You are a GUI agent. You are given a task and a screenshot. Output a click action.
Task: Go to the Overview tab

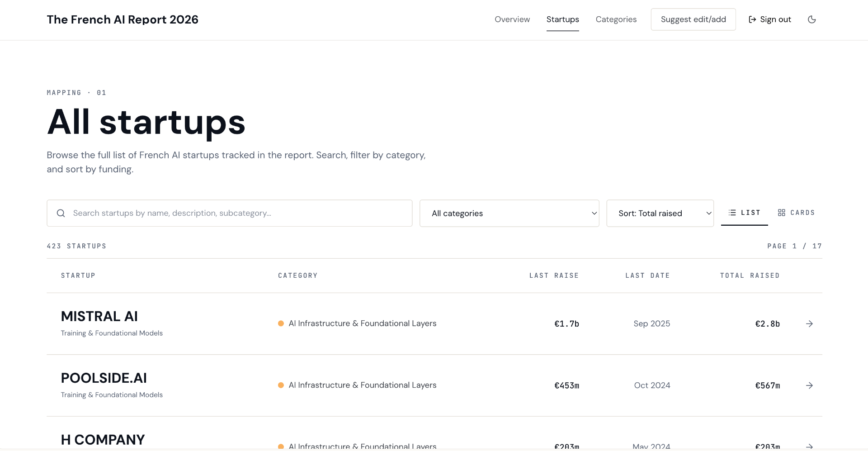coord(512,19)
